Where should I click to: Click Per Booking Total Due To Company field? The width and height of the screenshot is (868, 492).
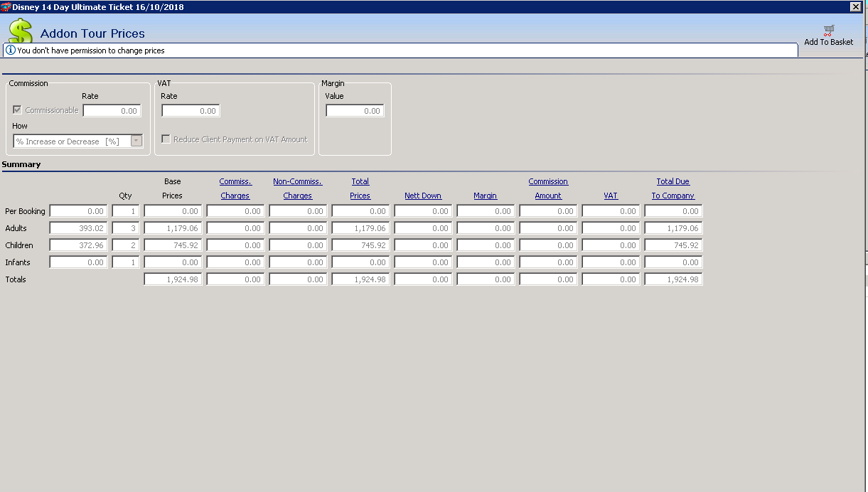pyautogui.click(x=673, y=211)
